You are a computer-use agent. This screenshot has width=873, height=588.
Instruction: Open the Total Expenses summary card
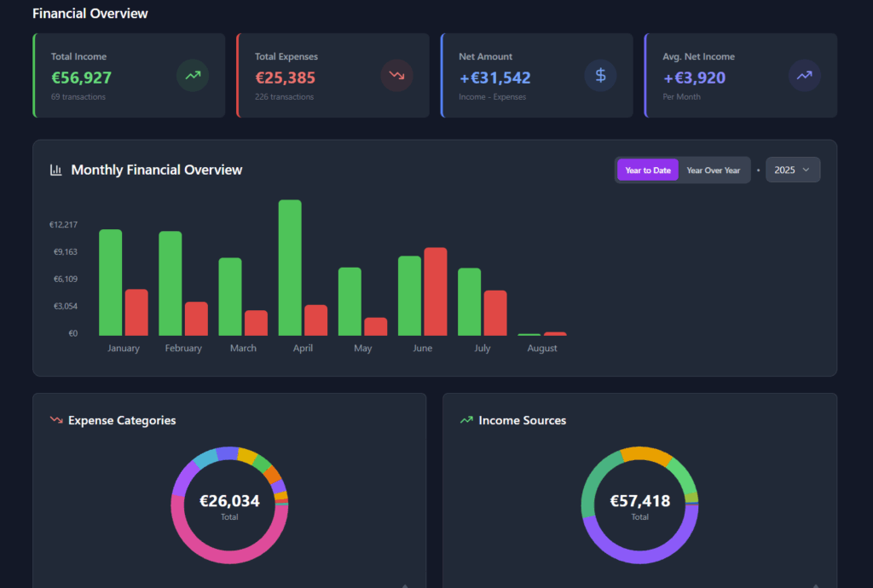pos(332,76)
